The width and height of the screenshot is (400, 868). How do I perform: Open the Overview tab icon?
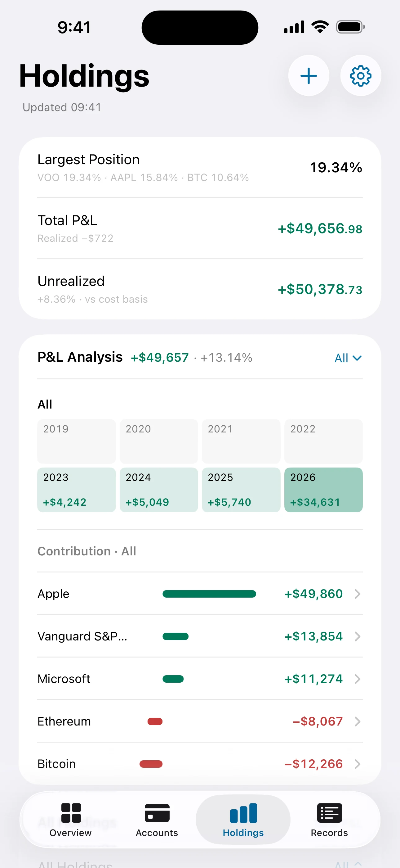[71, 813]
